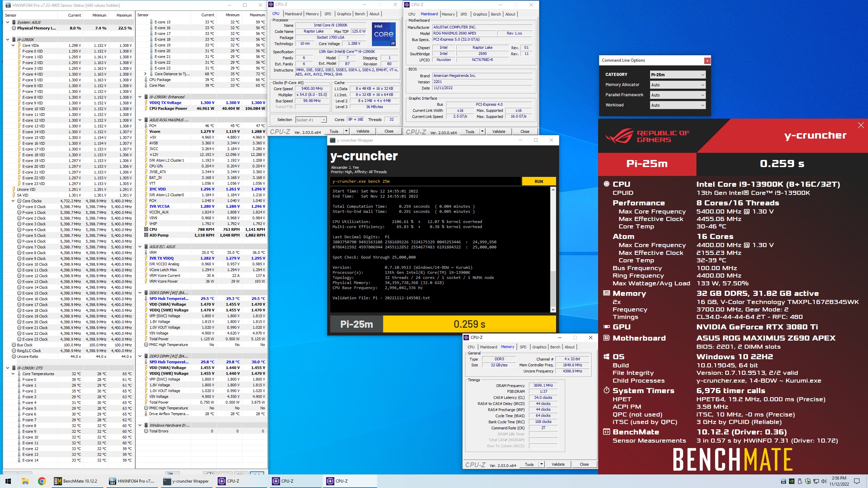
Task: Close the BenchMate y-cruncher result panel
Action: [861, 125]
